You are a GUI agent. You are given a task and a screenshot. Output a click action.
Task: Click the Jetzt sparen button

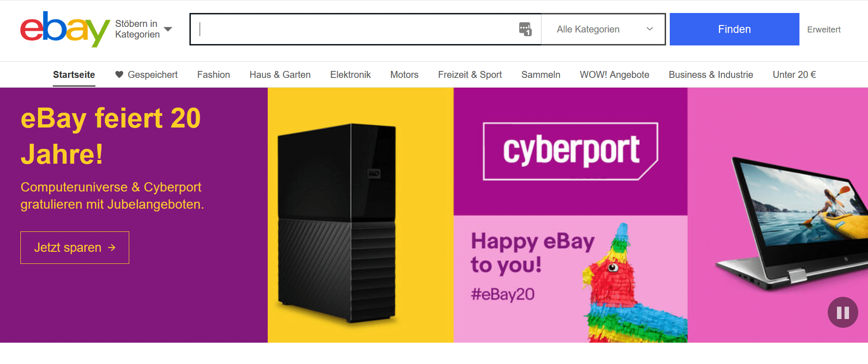pyautogui.click(x=75, y=248)
